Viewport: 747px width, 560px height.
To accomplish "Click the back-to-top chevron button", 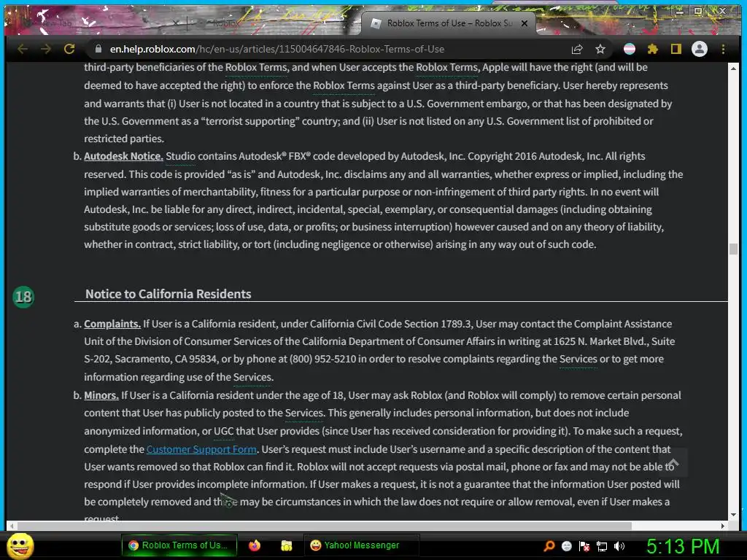I will (673, 462).
